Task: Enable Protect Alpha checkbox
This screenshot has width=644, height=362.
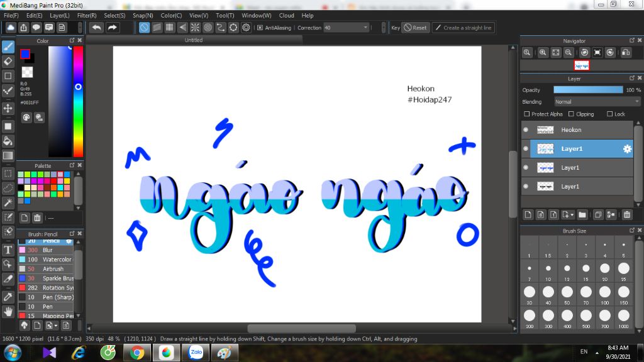Action: pos(527,114)
